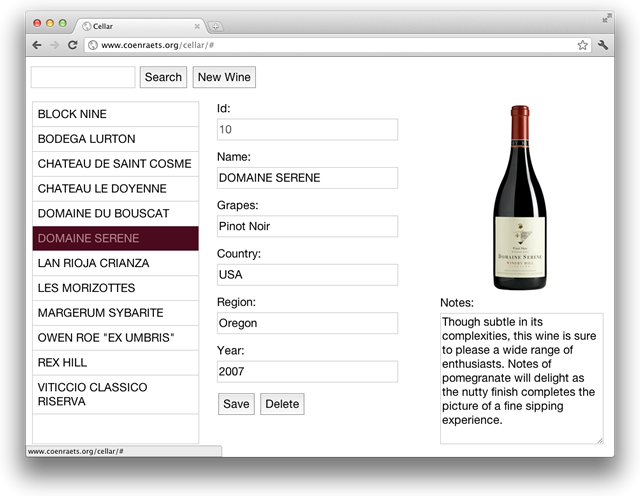Open the wrench settings menu
This screenshot has width=640, height=496.
[x=603, y=45]
